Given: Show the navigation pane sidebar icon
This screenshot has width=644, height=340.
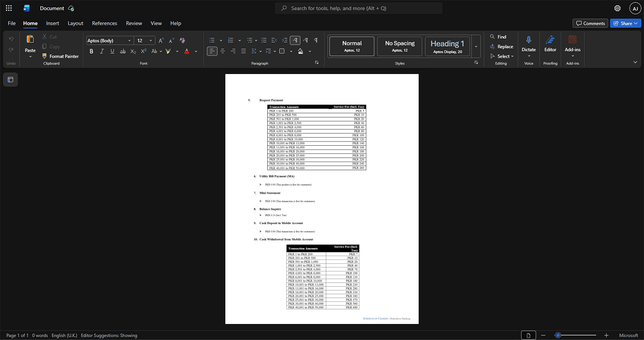Looking at the screenshot, I should [x=10, y=80].
